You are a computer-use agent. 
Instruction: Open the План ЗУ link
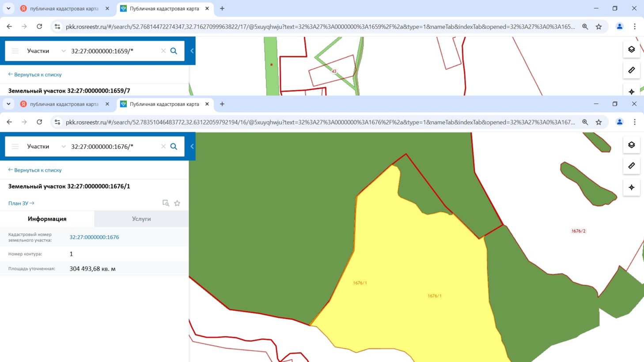tap(21, 203)
